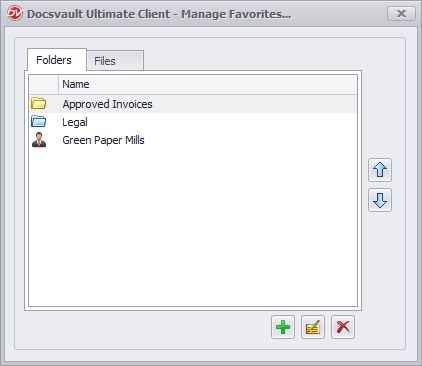
Task: Close the Manage Favorites dialog
Action: click(x=401, y=14)
